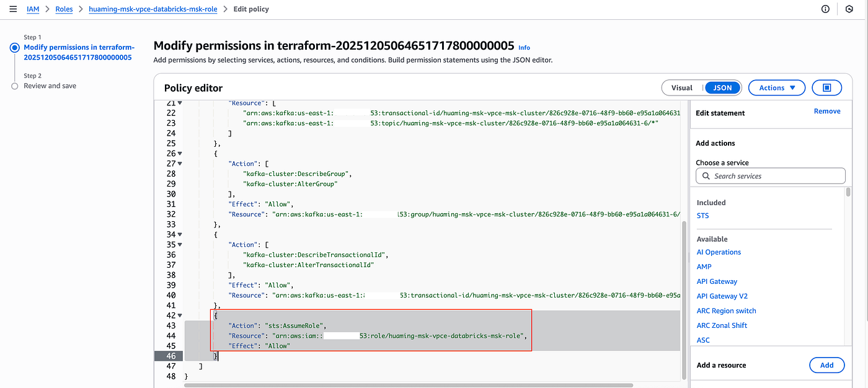This screenshot has width=868, height=388.
Task: Collapse code fold arrow at line 27
Action: (x=180, y=164)
